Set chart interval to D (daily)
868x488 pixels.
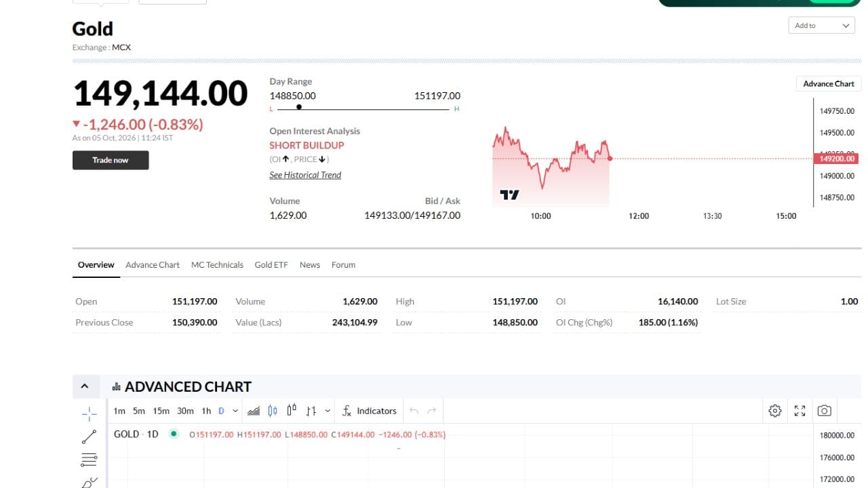click(221, 411)
